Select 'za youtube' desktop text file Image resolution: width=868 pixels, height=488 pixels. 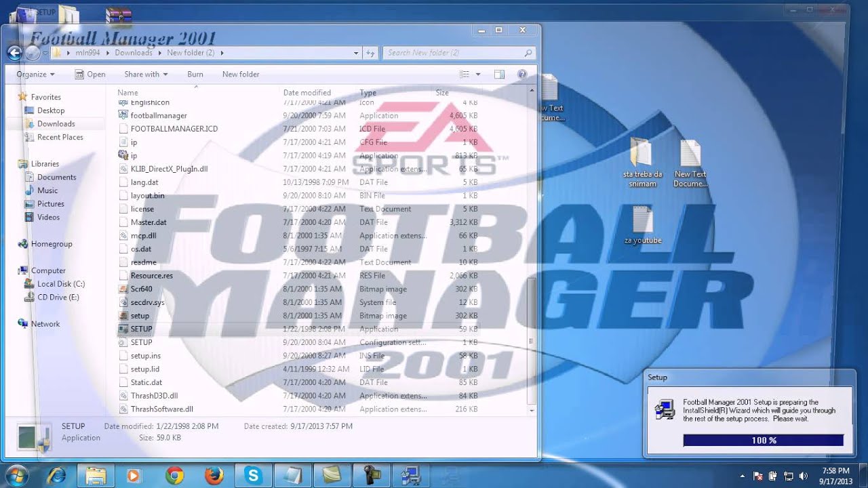[642, 225]
